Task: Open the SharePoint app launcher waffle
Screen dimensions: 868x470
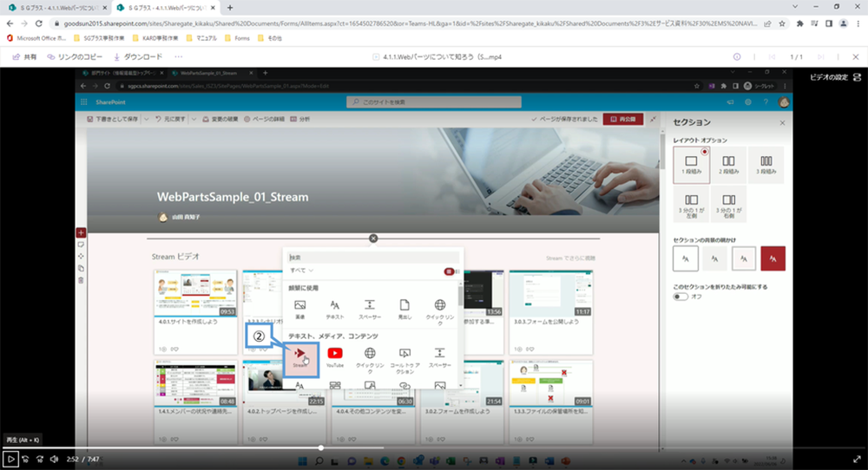Action: point(84,102)
